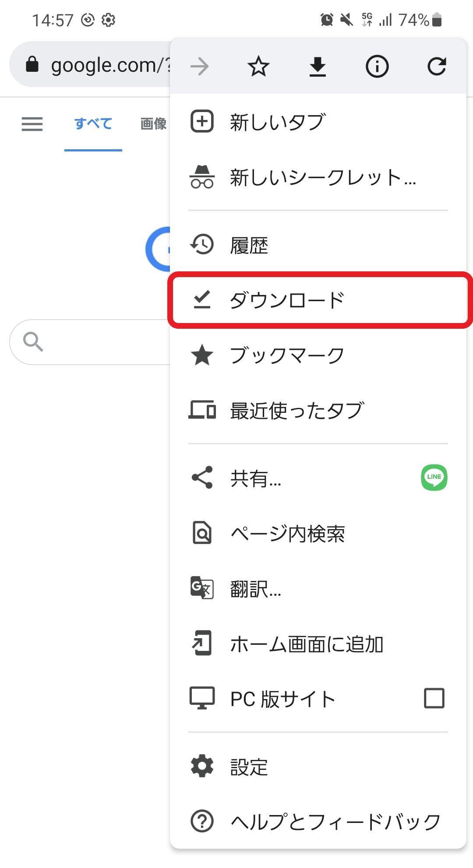Reload the page with the refresh icon
The height and width of the screenshot is (868, 473).
click(437, 67)
